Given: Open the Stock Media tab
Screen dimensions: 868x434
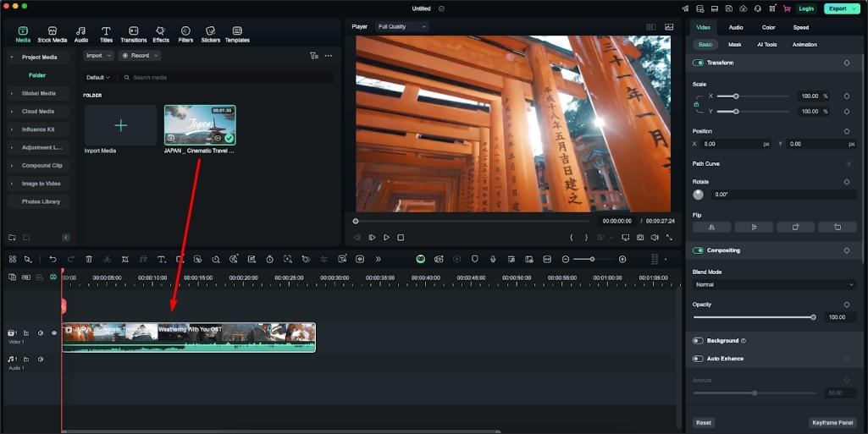Looking at the screenshot, I should [52, 35].
